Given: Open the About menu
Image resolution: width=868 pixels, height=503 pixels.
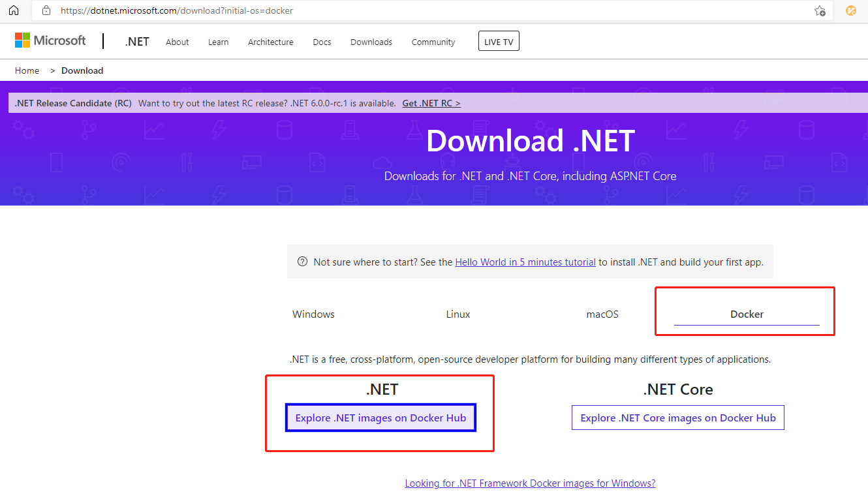Looking at the screenshot, I should pyautogui.click(x=177, y=42).
